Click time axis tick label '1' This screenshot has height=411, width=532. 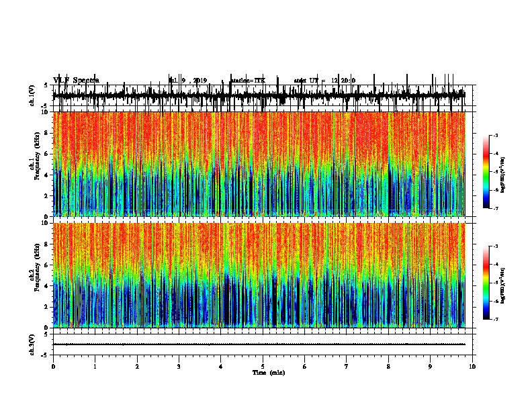95,367
